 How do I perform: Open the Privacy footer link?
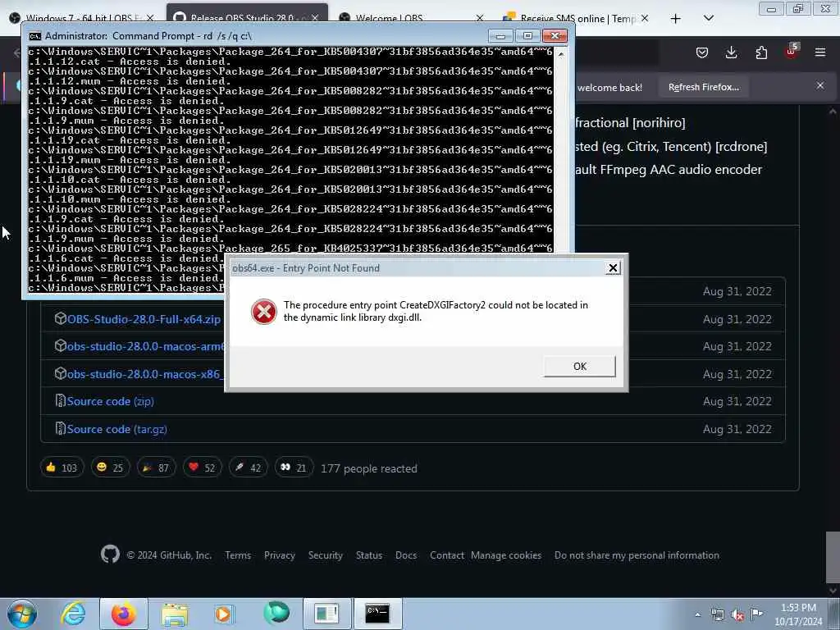(280, 555)
